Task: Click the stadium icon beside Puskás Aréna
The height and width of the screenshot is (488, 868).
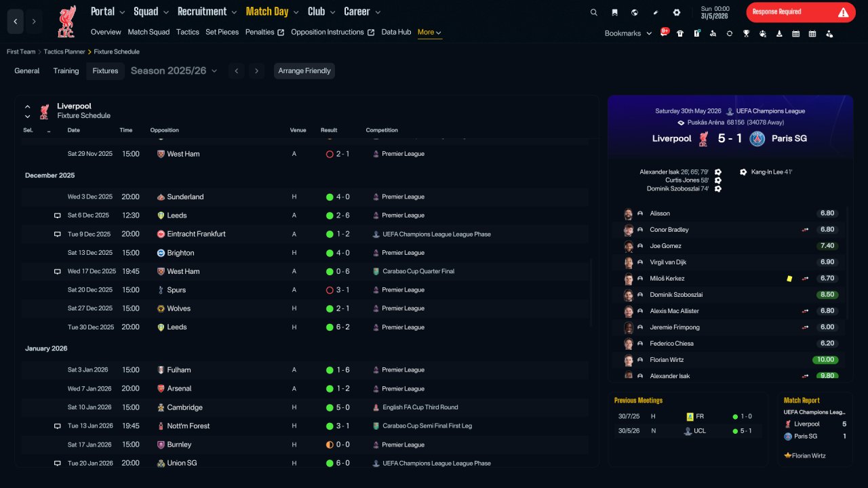Action: [x=682, y=123]
